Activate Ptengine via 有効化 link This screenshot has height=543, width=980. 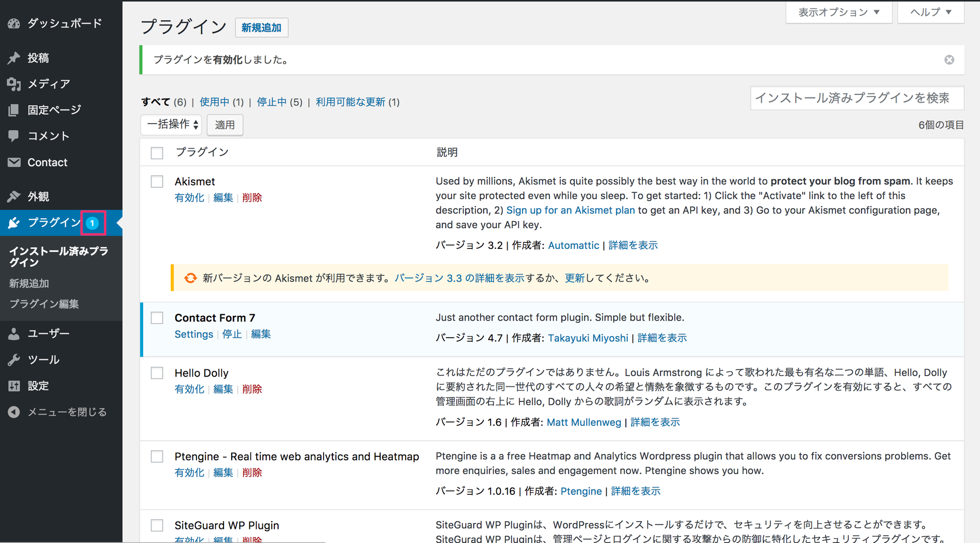coord(189,472)
